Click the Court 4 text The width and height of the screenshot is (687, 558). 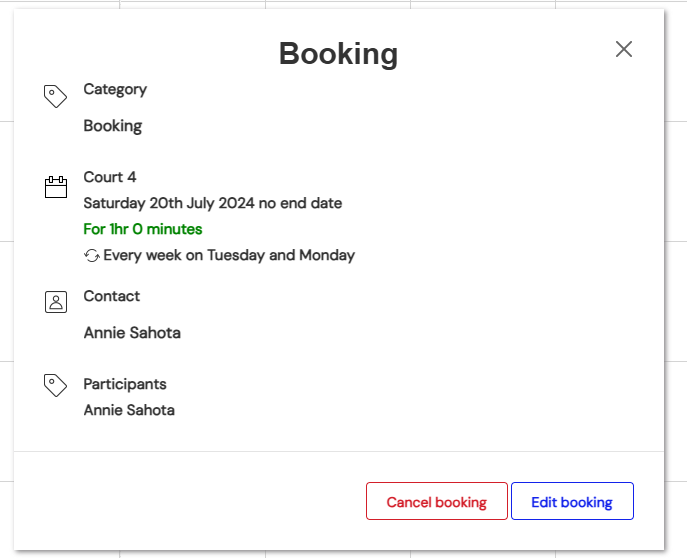coord(110,177)
